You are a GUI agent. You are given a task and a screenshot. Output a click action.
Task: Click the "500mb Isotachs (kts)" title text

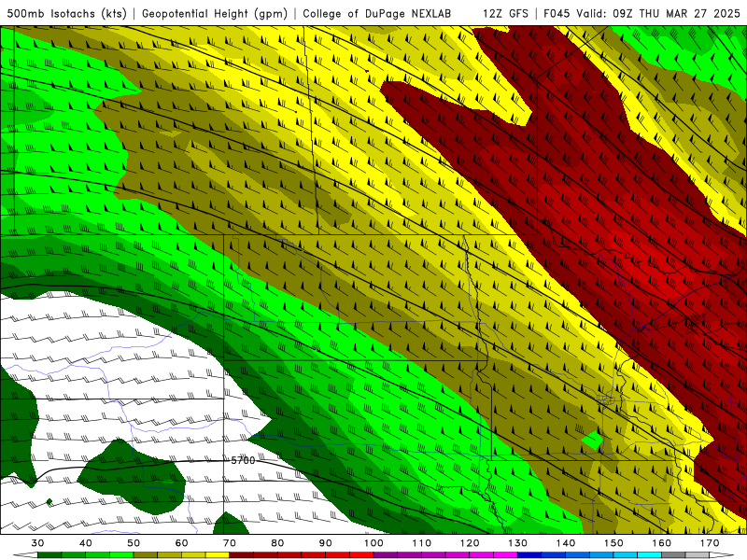(66, 13)
